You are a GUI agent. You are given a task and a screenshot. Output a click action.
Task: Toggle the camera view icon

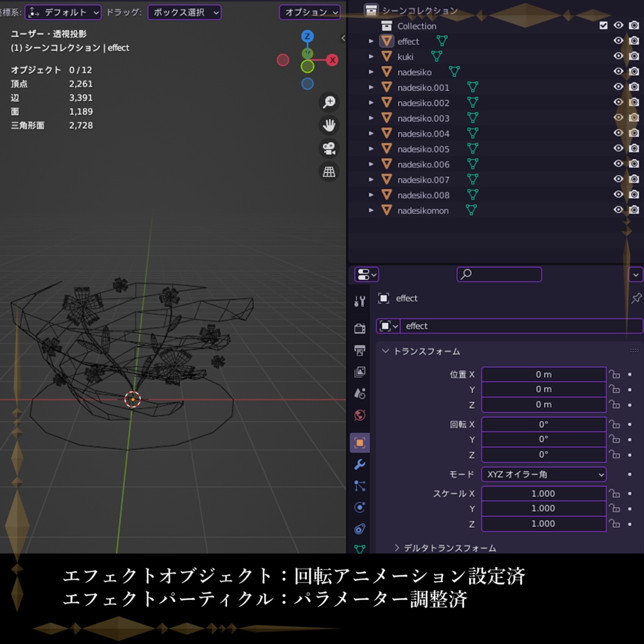pos(329,148)
